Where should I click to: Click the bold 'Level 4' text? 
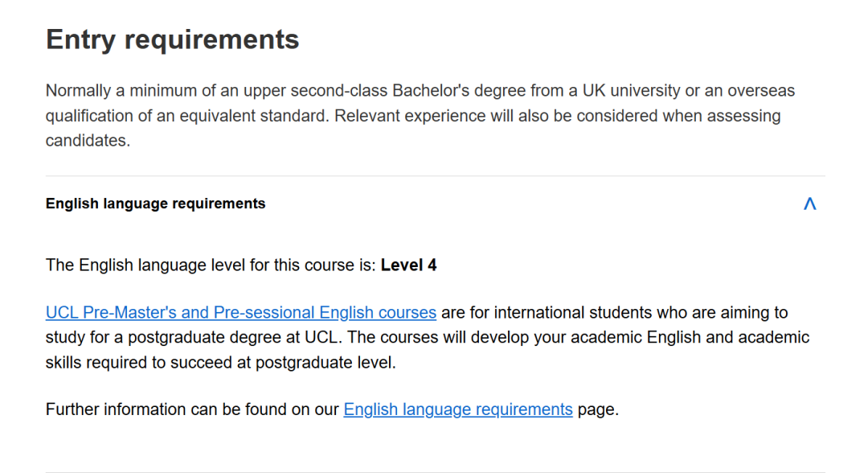[x=408, y=265]
